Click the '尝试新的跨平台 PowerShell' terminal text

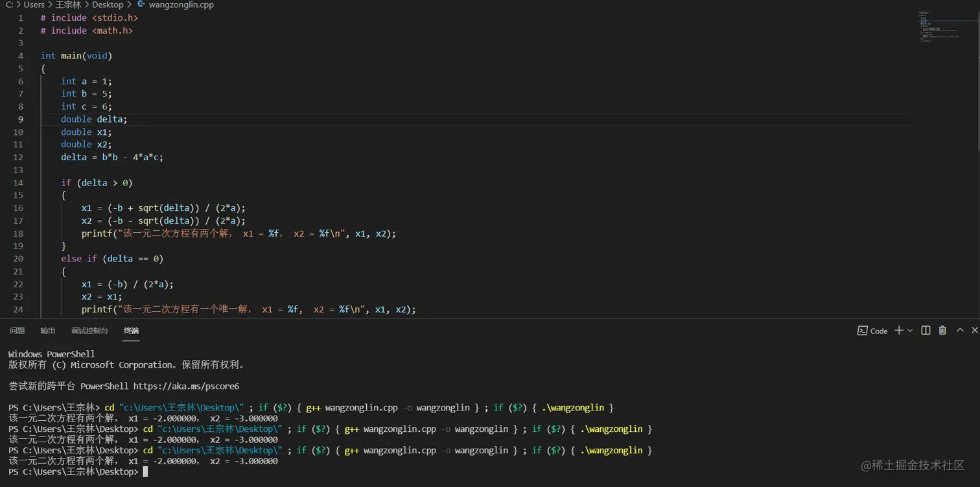click(x=69, y=386)
